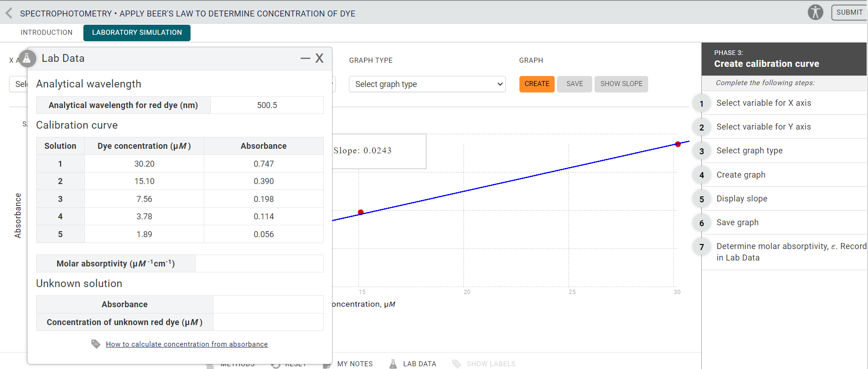Click the Show Slope button
868x369 pixels.
[x=621, y=84]
